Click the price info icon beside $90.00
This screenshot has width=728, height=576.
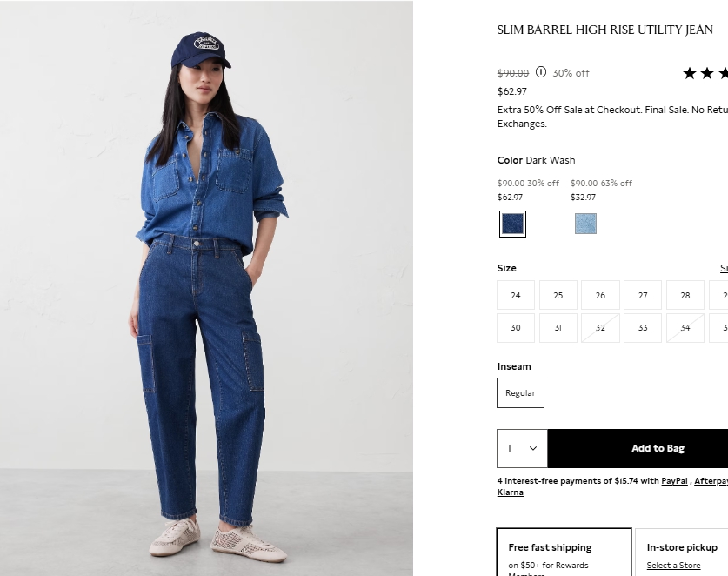540,72
